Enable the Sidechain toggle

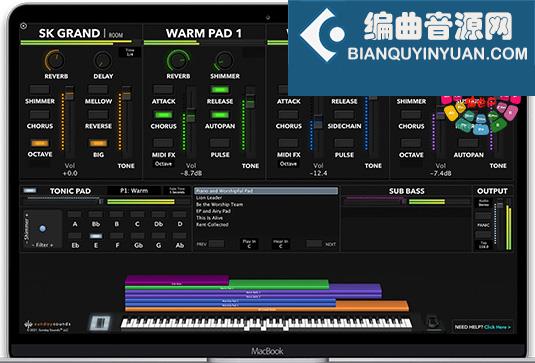344,115
